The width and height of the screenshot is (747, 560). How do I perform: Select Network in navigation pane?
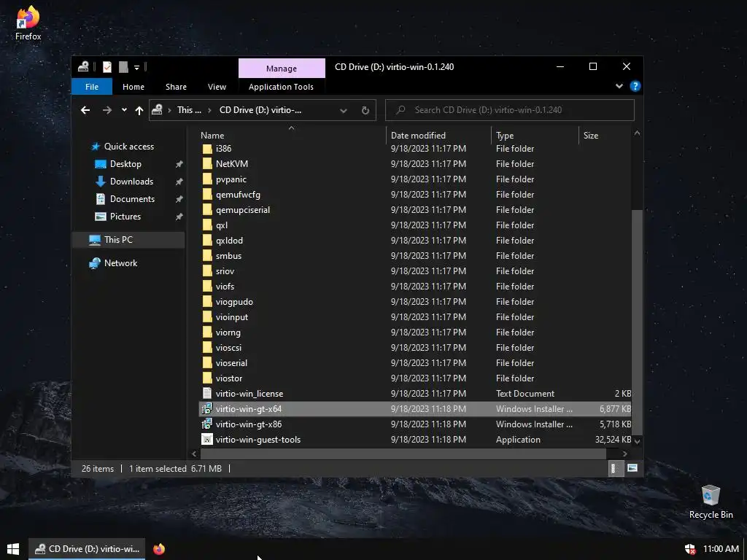coord(120,262)
